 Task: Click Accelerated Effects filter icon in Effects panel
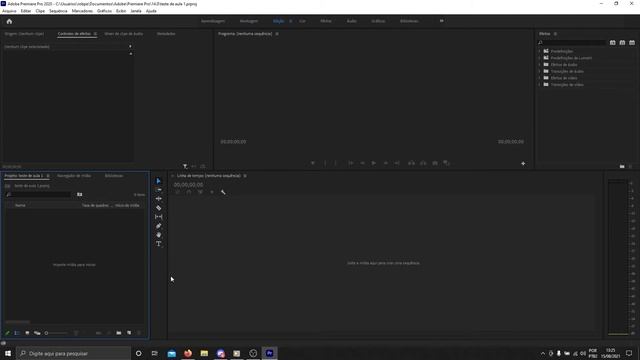612,42
